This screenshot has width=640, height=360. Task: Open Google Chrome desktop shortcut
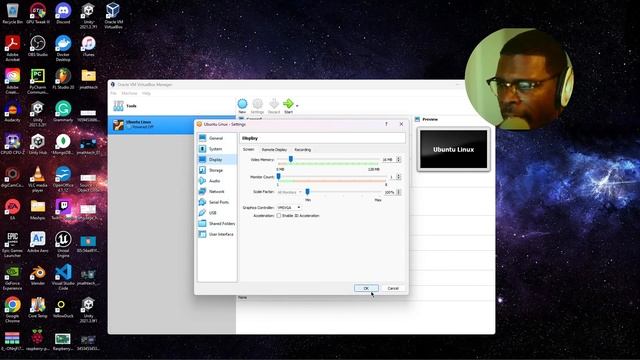(x=12, y=310)
